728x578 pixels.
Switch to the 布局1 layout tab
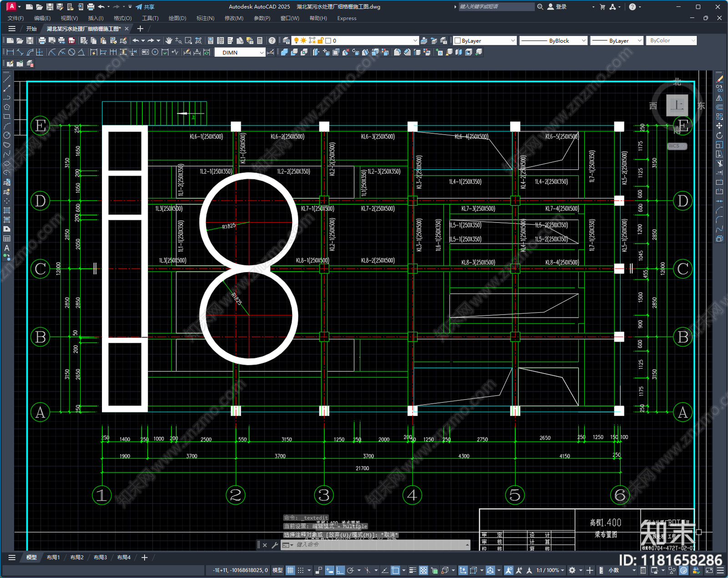(x=53, y=557)
